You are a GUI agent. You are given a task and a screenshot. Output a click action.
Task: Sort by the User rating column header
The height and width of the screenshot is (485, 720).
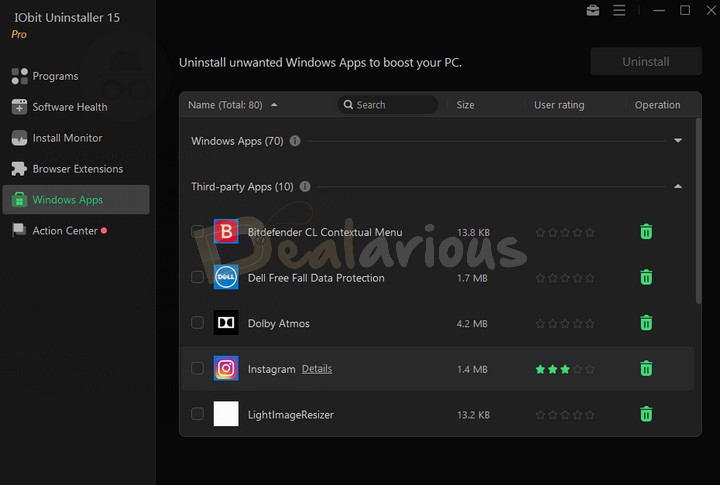(x=559, y=105)
